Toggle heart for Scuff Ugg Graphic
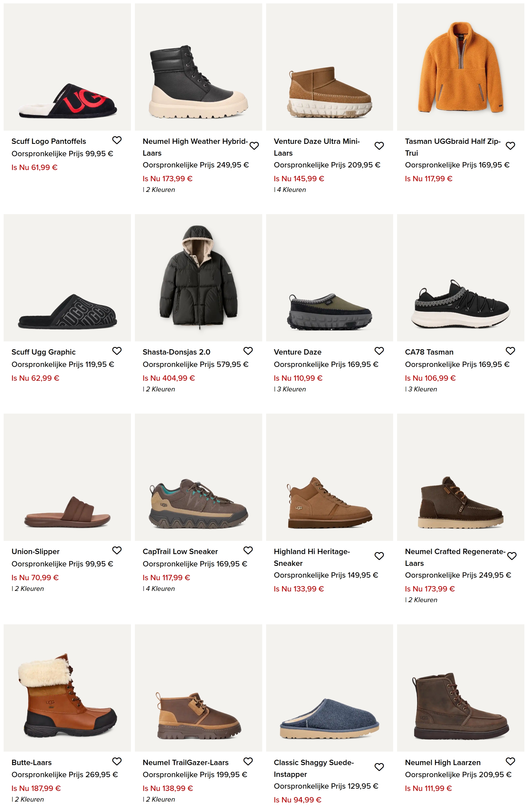530x812 pixels. (117, 351)
